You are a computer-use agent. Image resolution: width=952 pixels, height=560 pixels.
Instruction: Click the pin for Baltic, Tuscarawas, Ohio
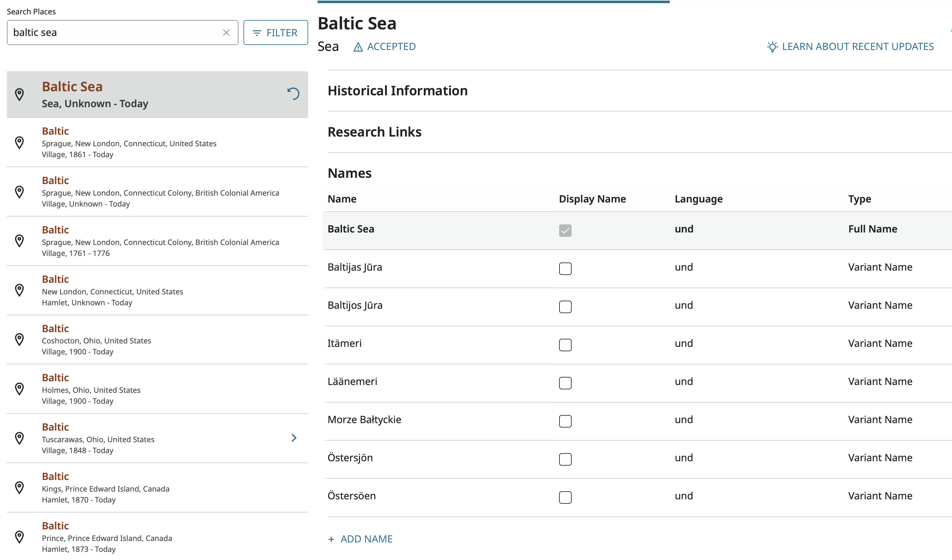coord(19,438)
